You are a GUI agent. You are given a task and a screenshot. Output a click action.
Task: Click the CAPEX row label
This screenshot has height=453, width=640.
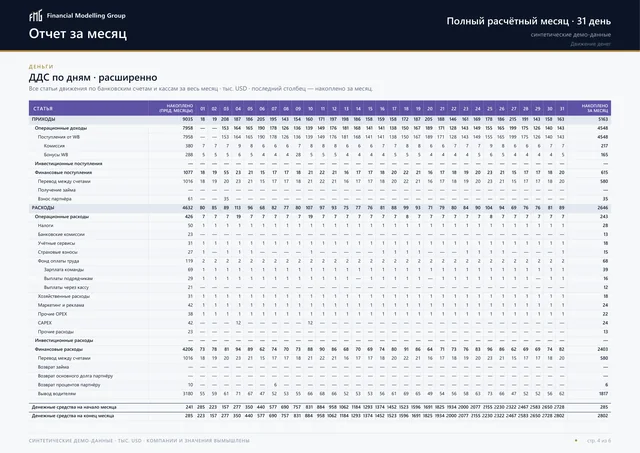tap(44, 323)
